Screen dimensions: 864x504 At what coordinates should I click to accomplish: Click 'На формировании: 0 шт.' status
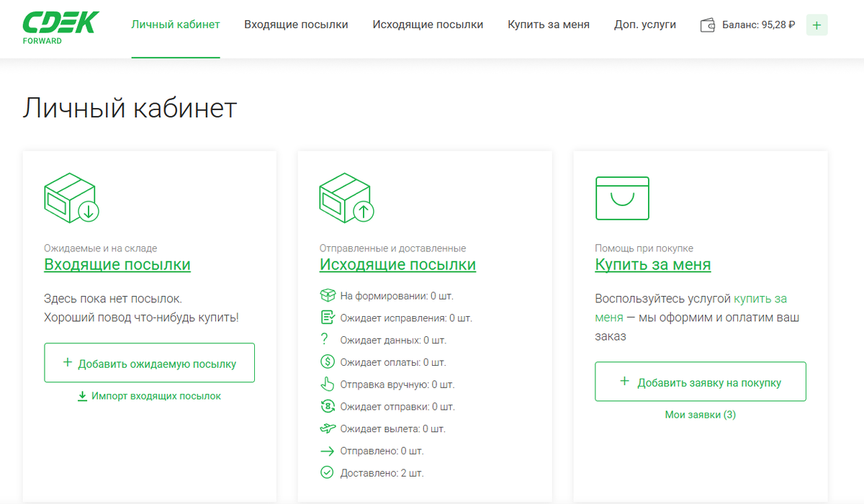[397, 296]
